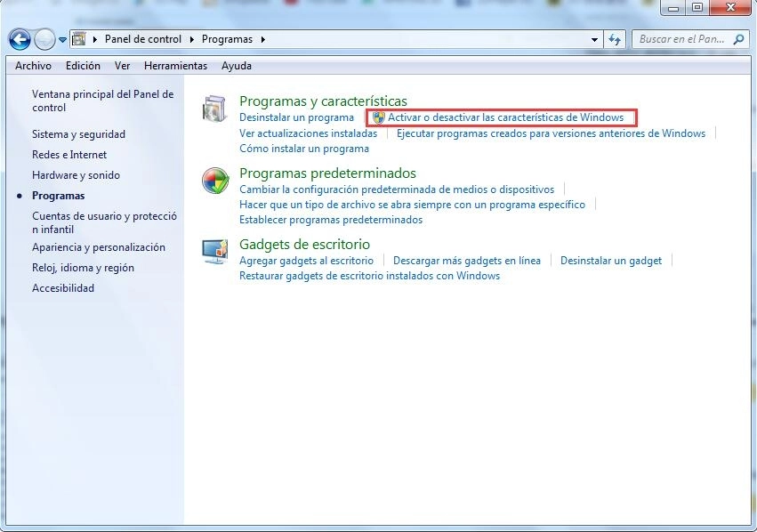Click Activar o desactivar las características de Windows
Screen dimensions: 757x532
[506, 117]
